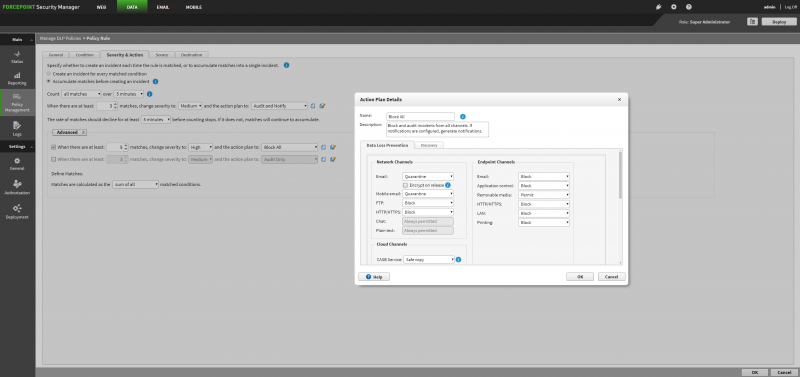Open the 'Block All' action plan dropdown

[289, 147]
